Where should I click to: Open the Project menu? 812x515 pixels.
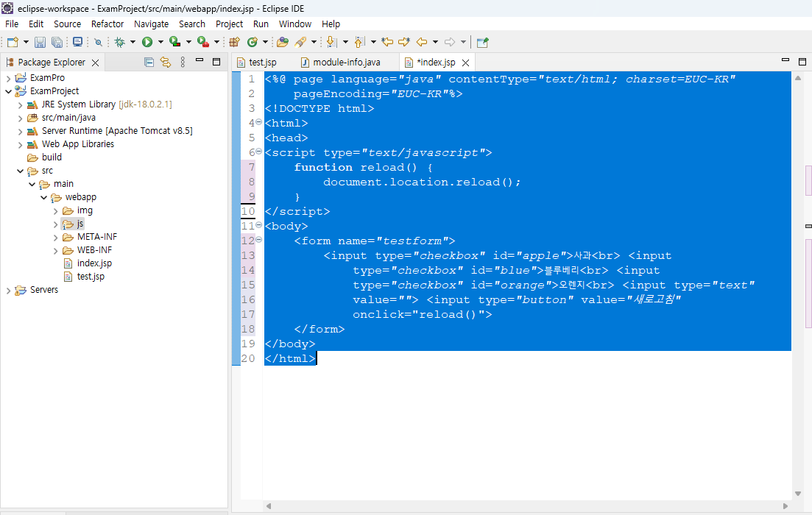[229, 24]
